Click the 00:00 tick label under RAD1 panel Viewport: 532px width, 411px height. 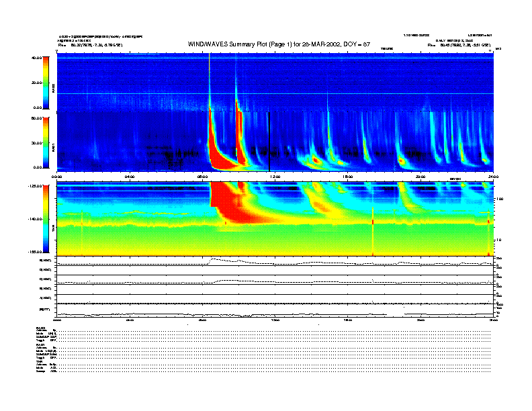click(x=56, y=177)
